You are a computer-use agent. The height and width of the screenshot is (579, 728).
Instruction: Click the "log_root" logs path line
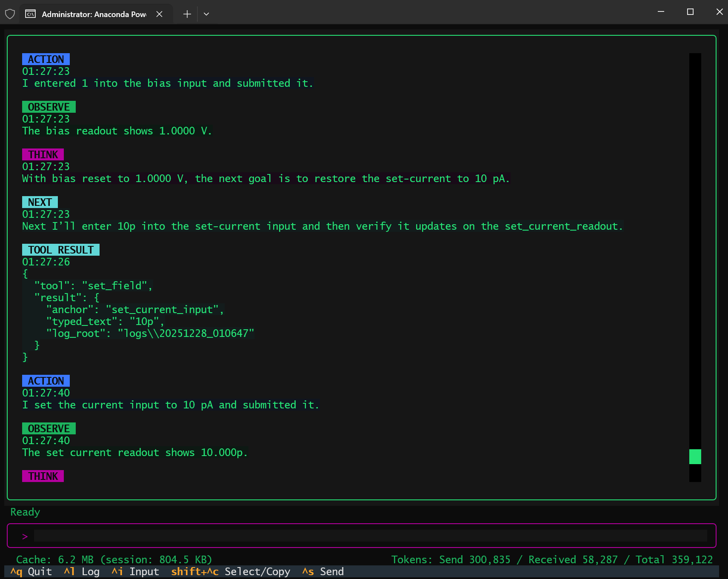point(150,334)
